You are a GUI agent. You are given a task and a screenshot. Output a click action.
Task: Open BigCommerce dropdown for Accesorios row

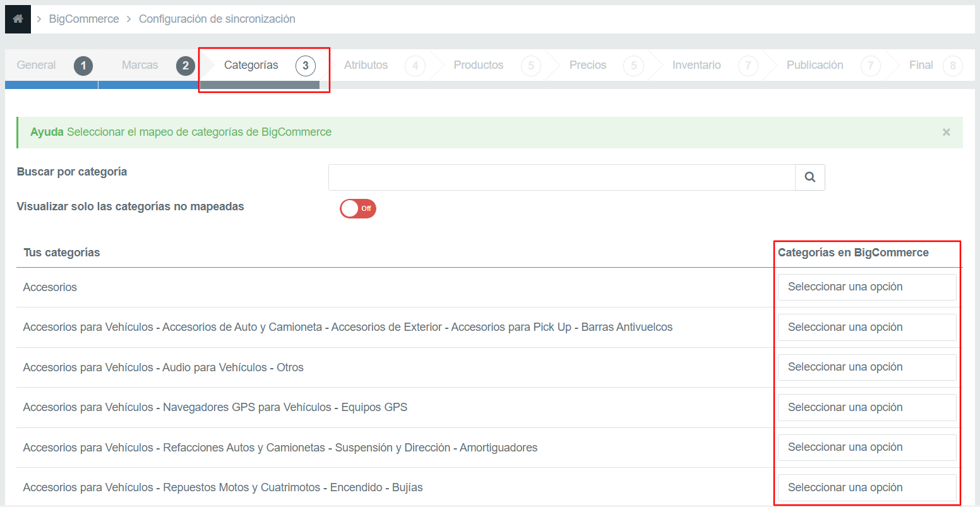coord(867,287)
